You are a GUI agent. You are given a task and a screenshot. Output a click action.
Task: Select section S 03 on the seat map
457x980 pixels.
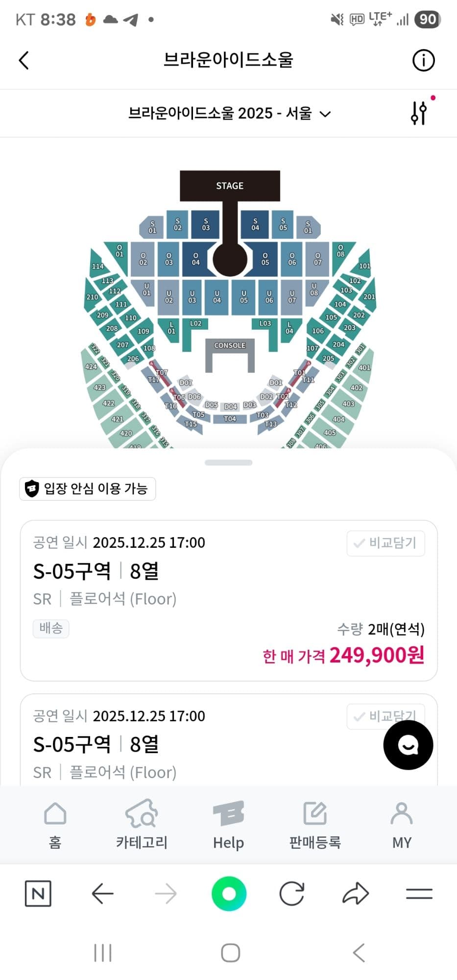pos(206,224)
